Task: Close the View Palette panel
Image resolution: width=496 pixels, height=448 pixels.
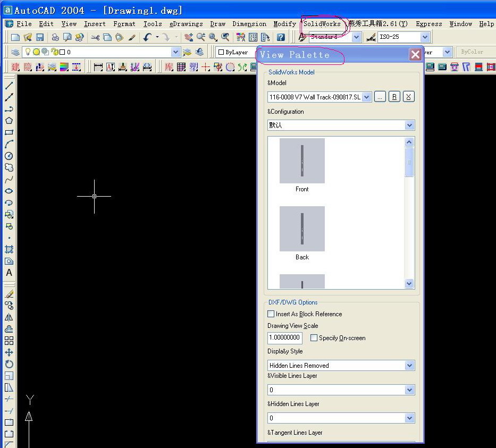Action: point(415,55)
